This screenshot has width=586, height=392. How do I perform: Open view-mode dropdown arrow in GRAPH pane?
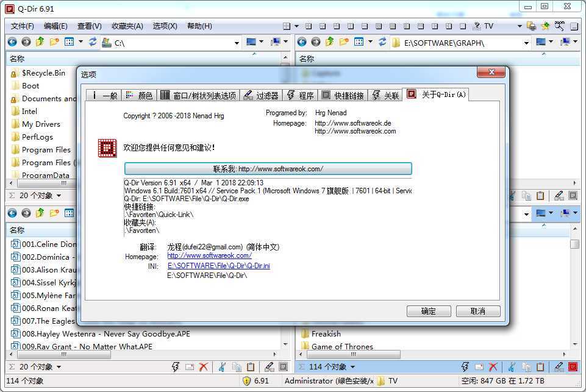(370, 42)
